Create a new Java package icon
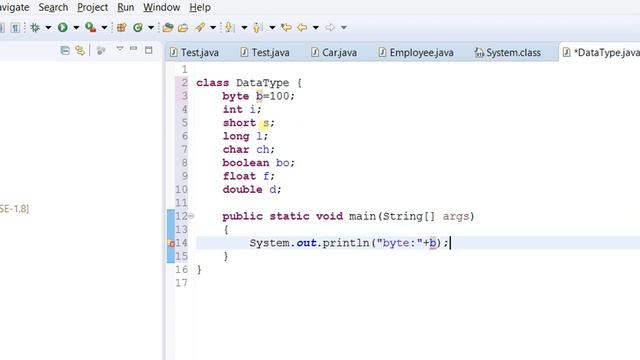The image size is (640, 360). tap(121, 27)
